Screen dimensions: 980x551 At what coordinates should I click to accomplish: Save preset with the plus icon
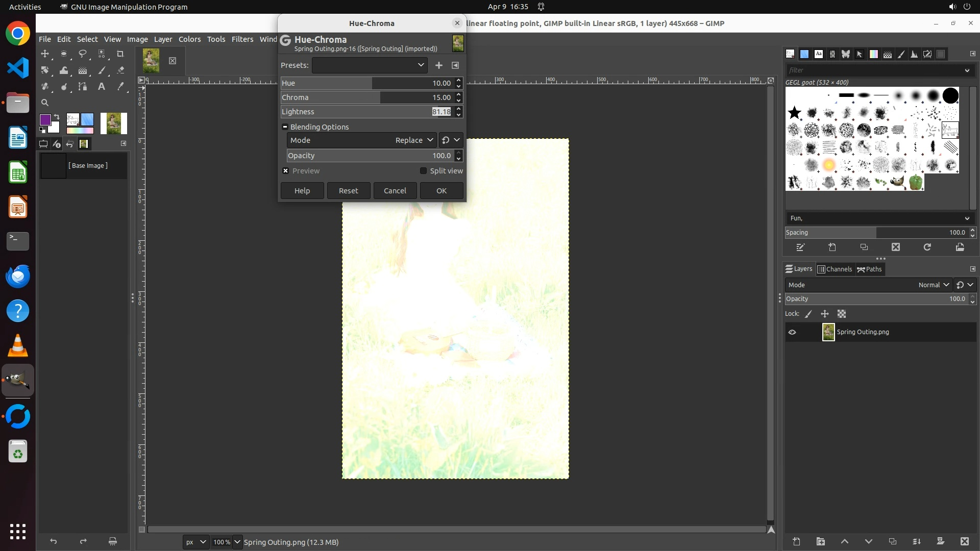point(438,65)
